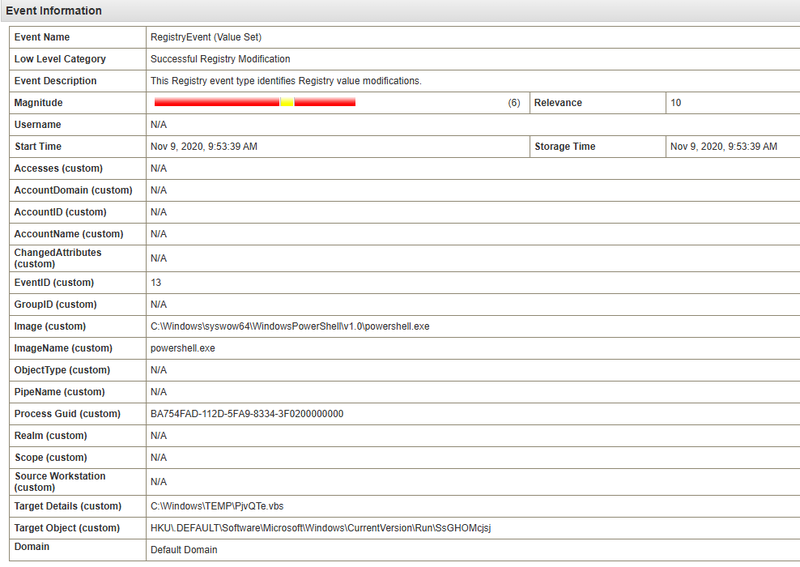This screenshot has width=800, height=567.
Task: Select the Event Description text
Action: click(x=286, y=81)
